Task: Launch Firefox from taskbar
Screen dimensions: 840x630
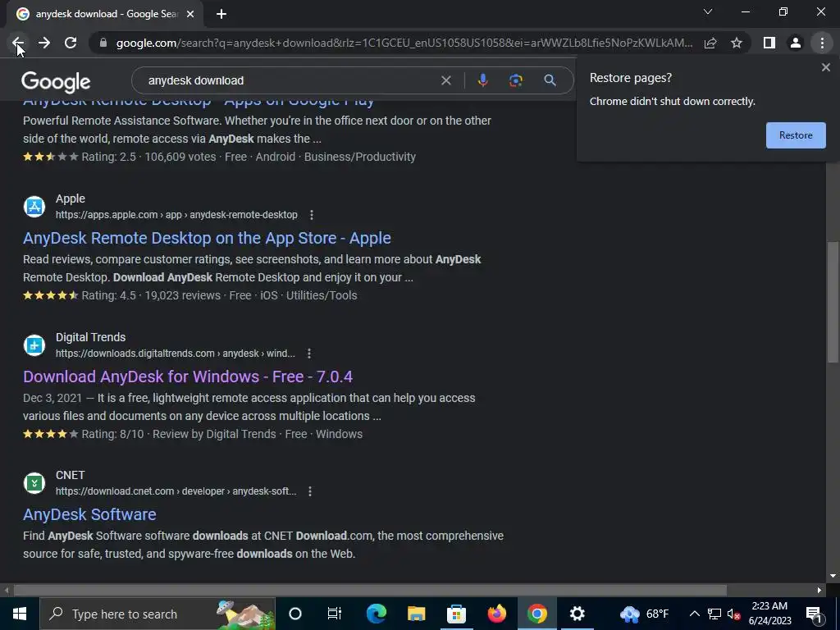Action: 496,614
